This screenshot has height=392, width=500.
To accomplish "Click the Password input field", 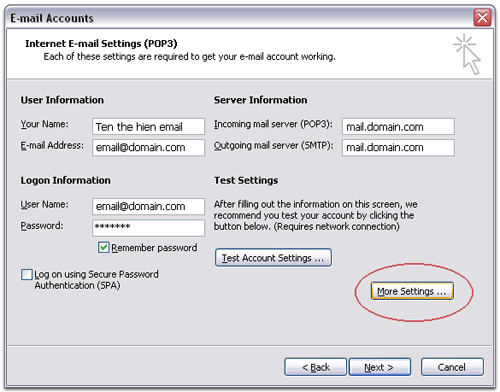I will pos(148,228).
